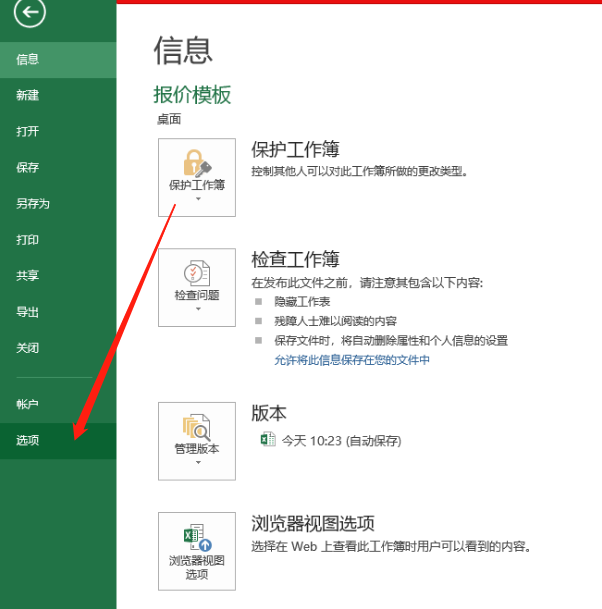Screen dimensions: 602x609
Task: Expand the 管理版本 dropdown arrow
Action: pos(197,463)
